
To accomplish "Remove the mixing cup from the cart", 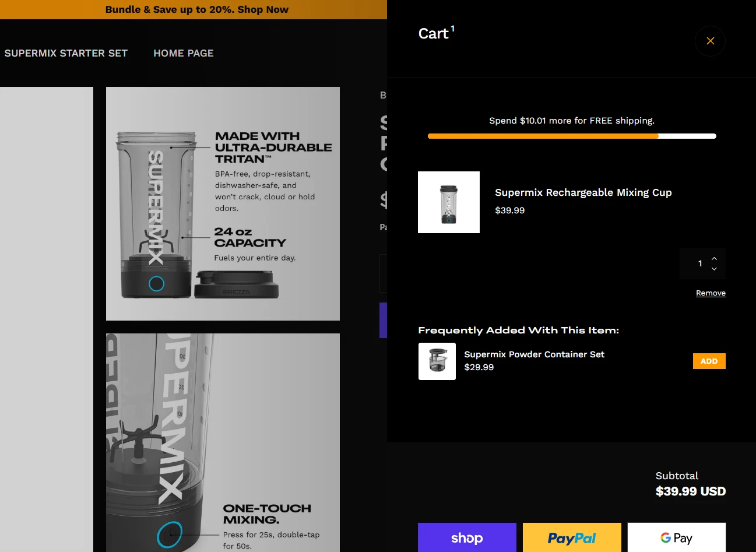I will (x=711, y=293).
